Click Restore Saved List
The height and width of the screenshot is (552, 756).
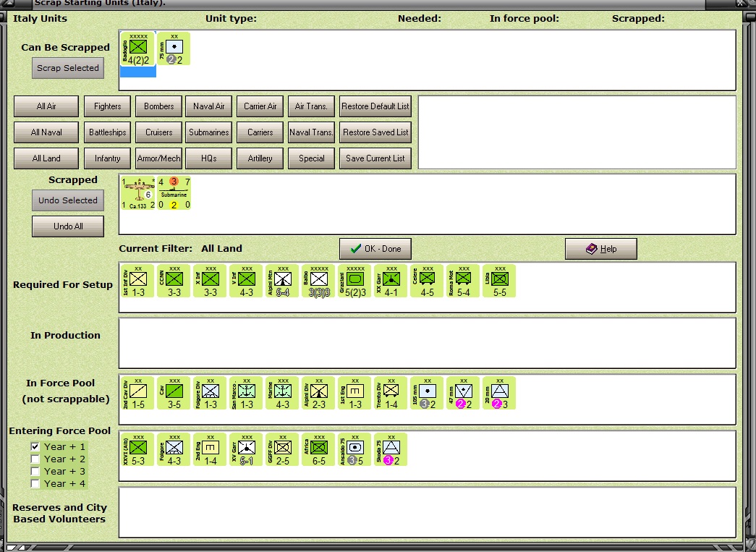pos(375,132)
